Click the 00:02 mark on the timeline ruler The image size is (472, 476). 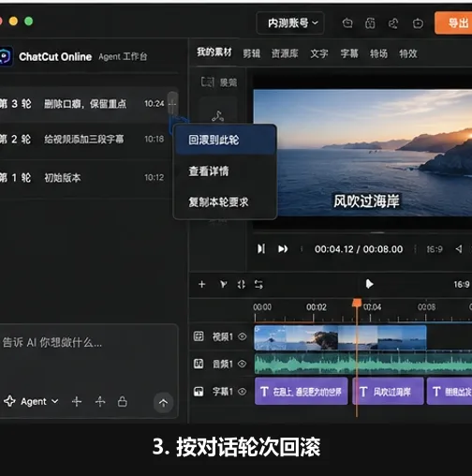317,307
